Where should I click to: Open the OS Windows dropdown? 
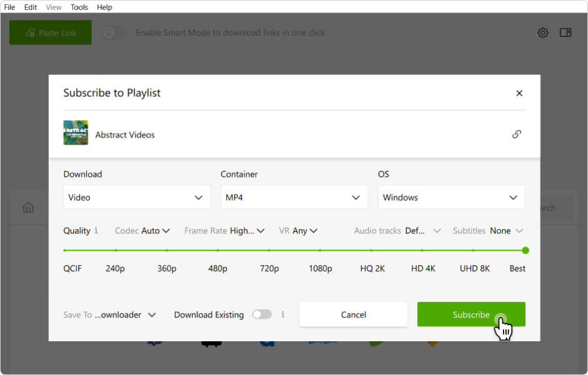click(x=451, y=197)
